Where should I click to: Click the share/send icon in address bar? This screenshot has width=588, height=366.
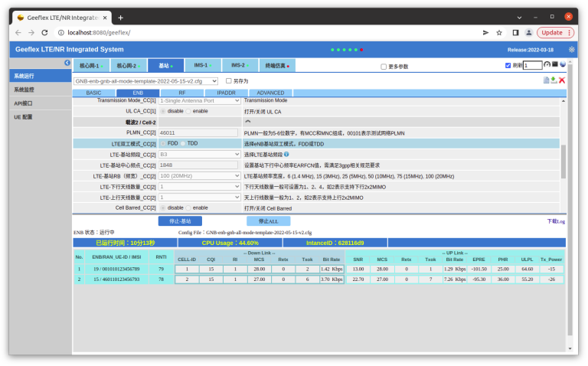485,33
